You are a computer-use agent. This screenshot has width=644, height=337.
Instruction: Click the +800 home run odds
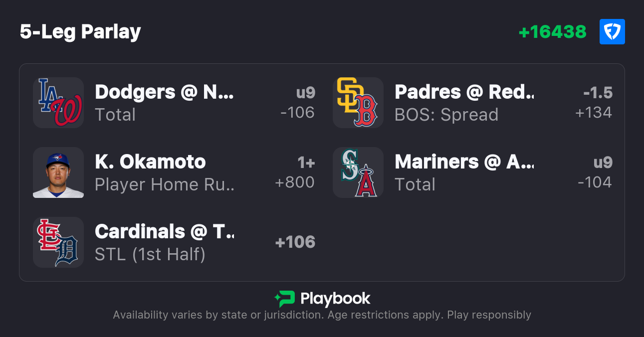point(295,182)
